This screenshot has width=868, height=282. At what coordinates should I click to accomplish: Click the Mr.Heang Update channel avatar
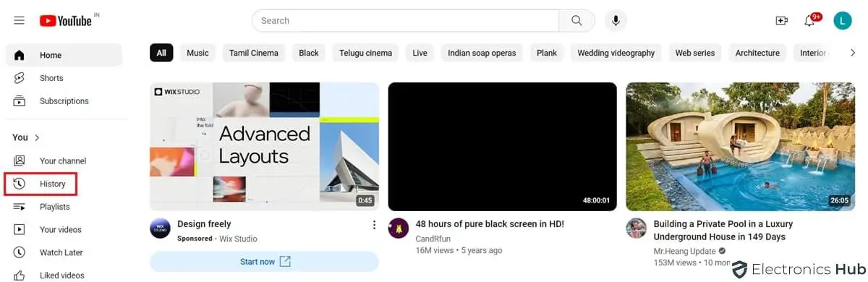637,228
